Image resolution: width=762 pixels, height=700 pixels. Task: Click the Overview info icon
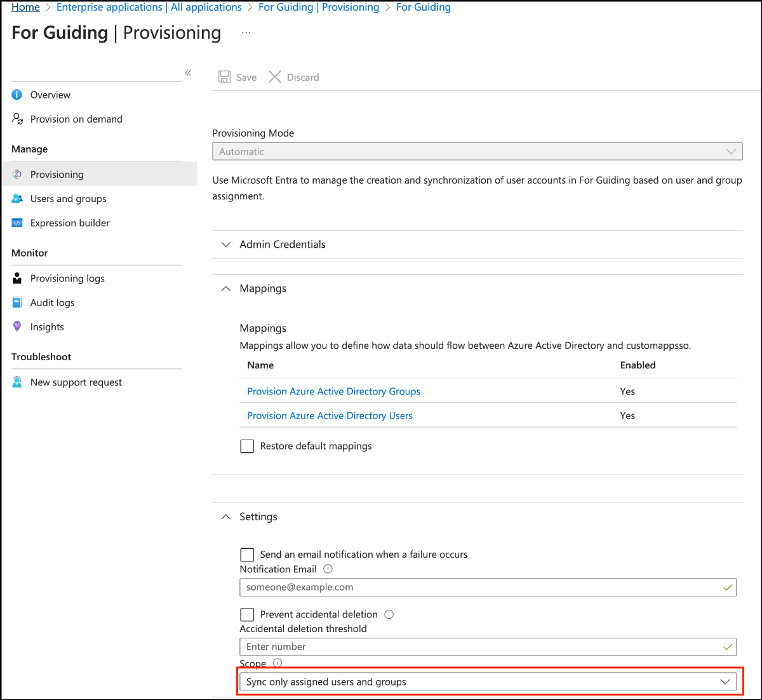pyautogui.click(x=17, y=95)
